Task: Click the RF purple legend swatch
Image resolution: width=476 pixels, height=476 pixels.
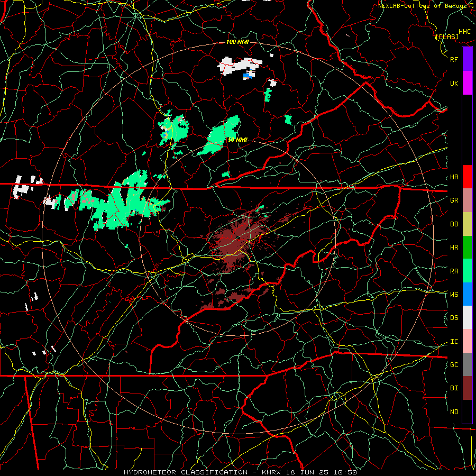Action: coord(467,59)
